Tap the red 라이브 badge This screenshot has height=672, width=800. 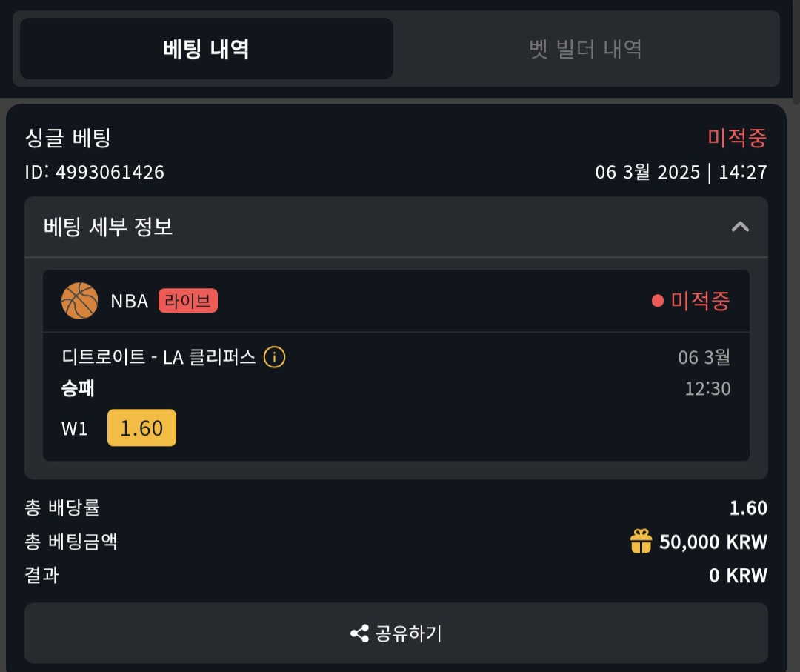tap(188, 301)
